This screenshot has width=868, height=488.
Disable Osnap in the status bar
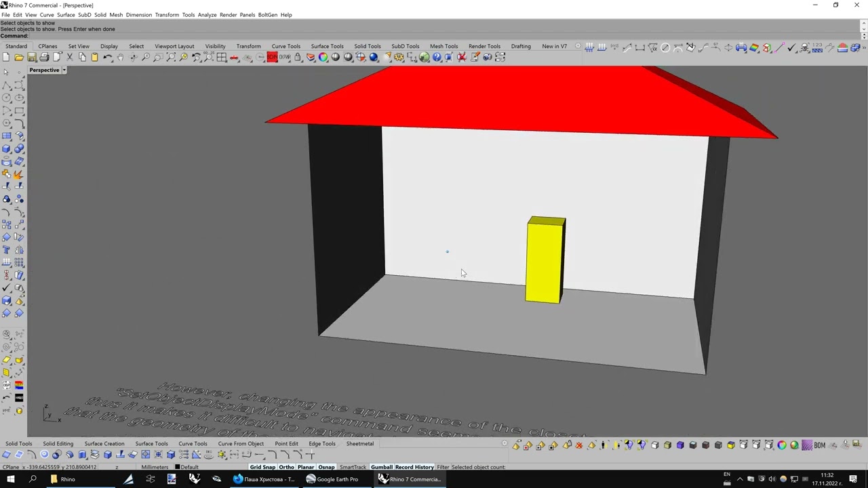(326, 467)
